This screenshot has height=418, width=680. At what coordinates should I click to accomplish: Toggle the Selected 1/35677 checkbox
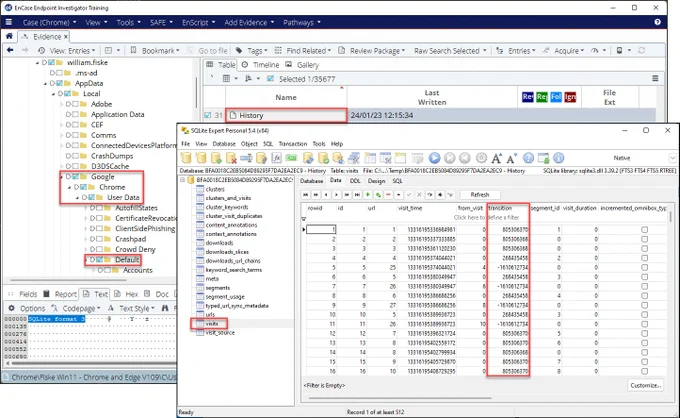(271, 78)
